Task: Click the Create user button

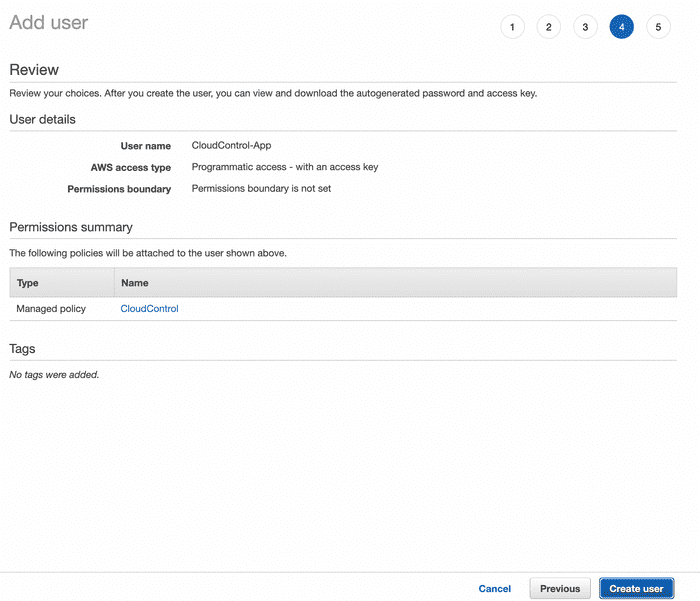Action: [636, 588]
